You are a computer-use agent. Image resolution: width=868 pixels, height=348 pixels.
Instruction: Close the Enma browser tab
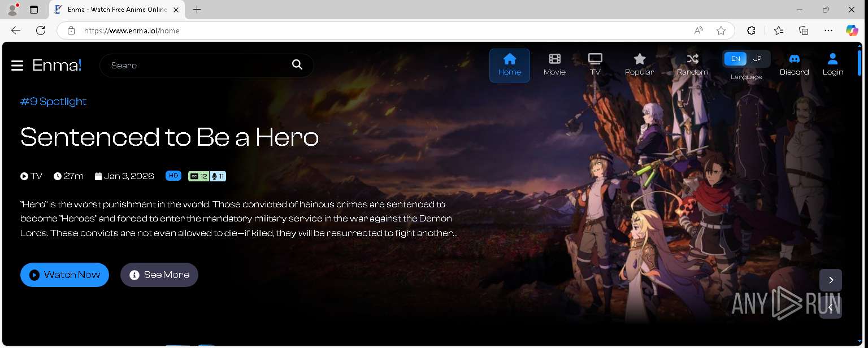(176, 10)
